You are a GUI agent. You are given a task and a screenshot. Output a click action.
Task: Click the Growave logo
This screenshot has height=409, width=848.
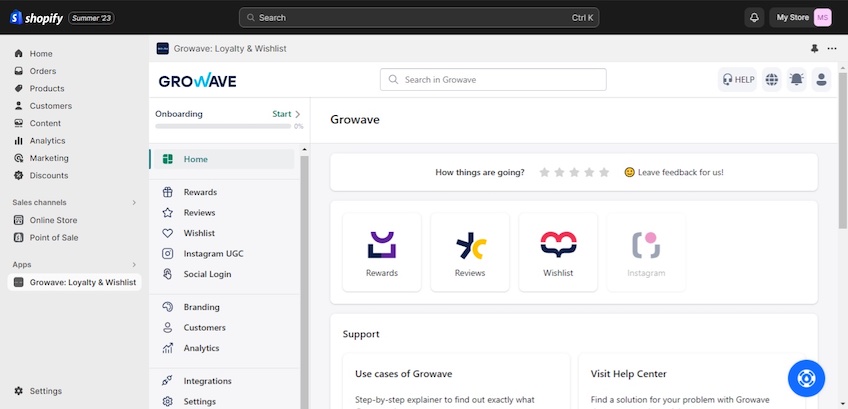pos(197,81)
